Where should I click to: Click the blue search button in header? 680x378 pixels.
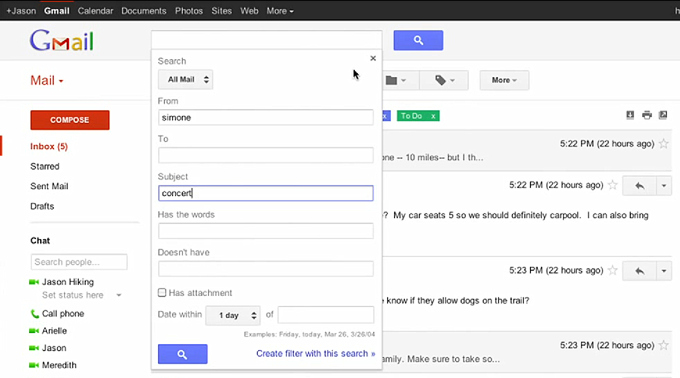pos(418,40)
